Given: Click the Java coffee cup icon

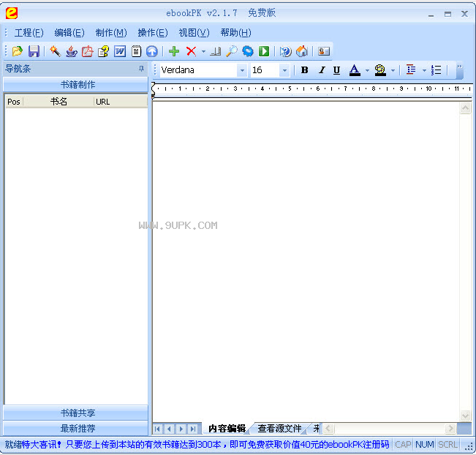Looking at the screenshot, I should [x=72, y=51].
